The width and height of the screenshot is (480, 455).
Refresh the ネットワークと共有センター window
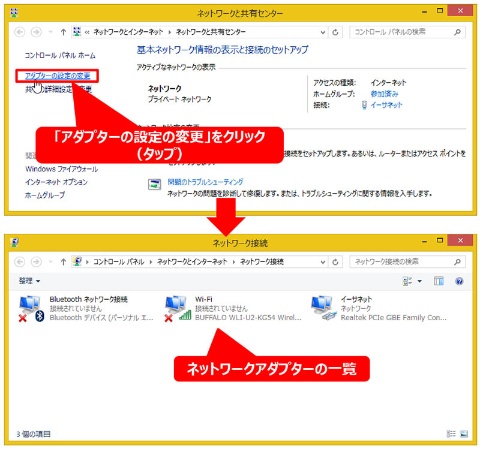[x=335, y=32]
